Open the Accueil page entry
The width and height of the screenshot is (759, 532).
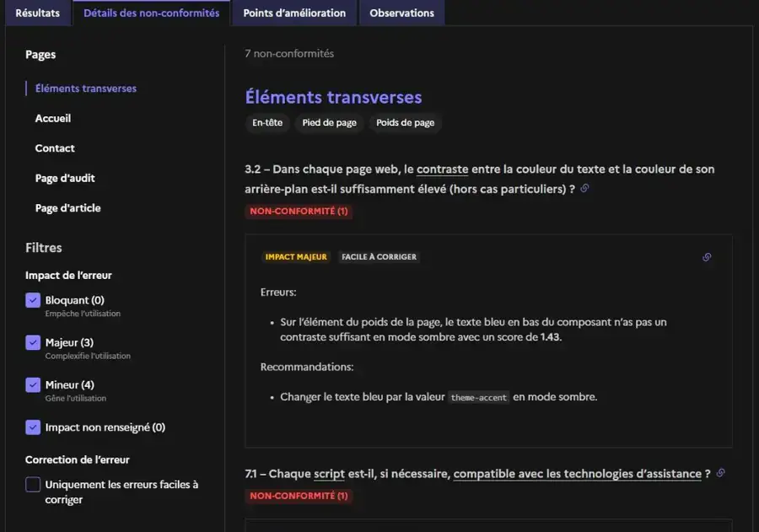coord(53,119)
